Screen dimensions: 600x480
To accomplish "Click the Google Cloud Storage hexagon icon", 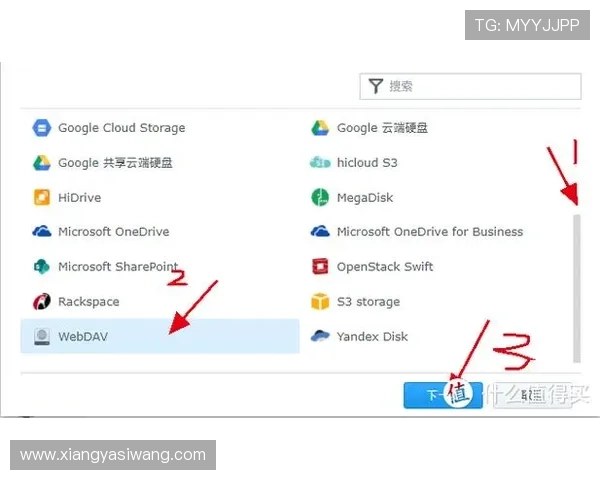I will (42, 128).
